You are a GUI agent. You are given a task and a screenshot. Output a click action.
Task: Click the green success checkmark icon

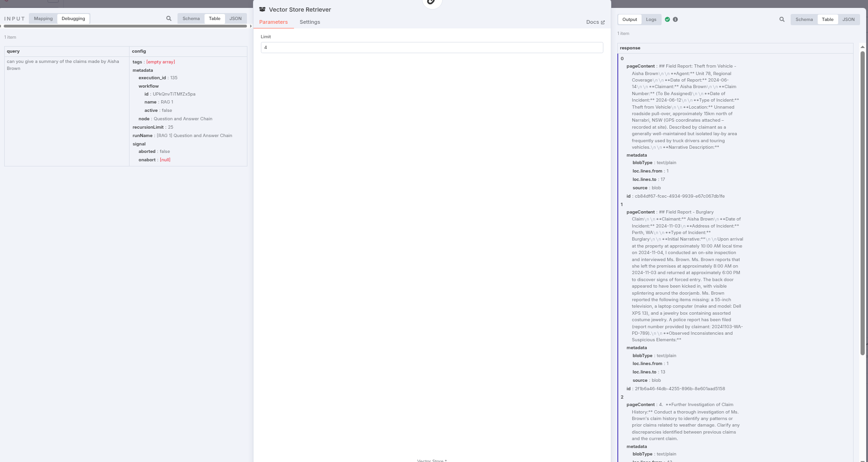click(667, 20)
